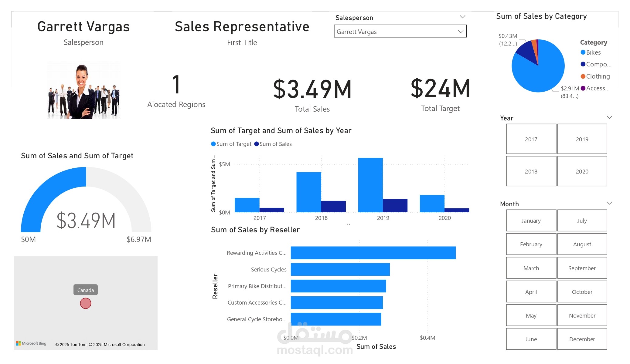The width and height of the screenshot is (630, 364).
Task: Collapse the Month slicer via its chevron
Action: [610, 202]
